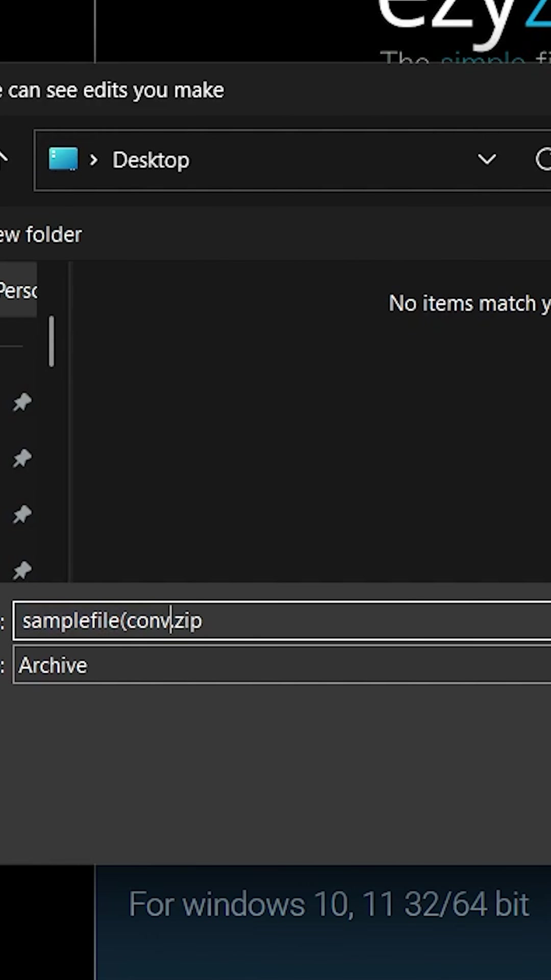Click the refresh icon beside address bar
Image resolution: width=551 pixels, height=980 pixels.
[x=543, y=160]
